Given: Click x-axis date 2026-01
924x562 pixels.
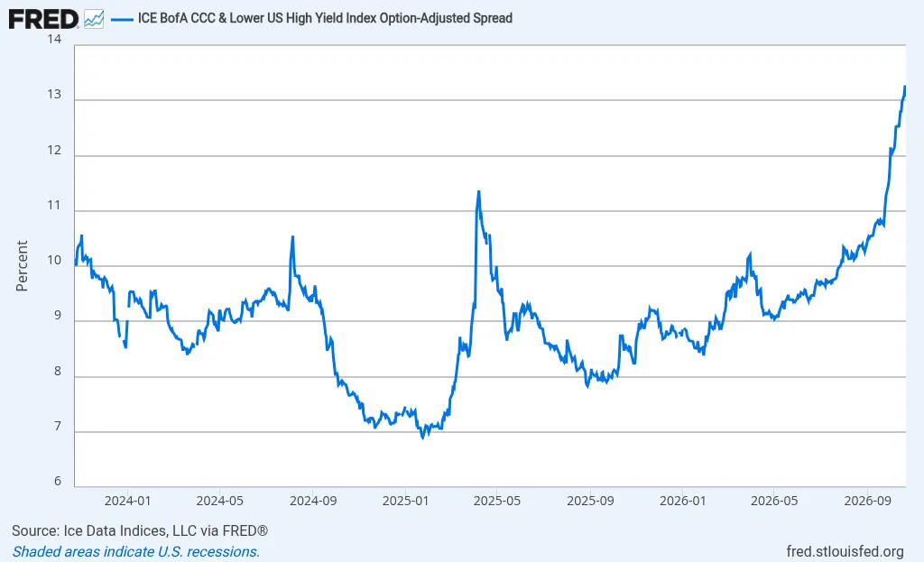Looking at the screenshot, I should point(682,502).
